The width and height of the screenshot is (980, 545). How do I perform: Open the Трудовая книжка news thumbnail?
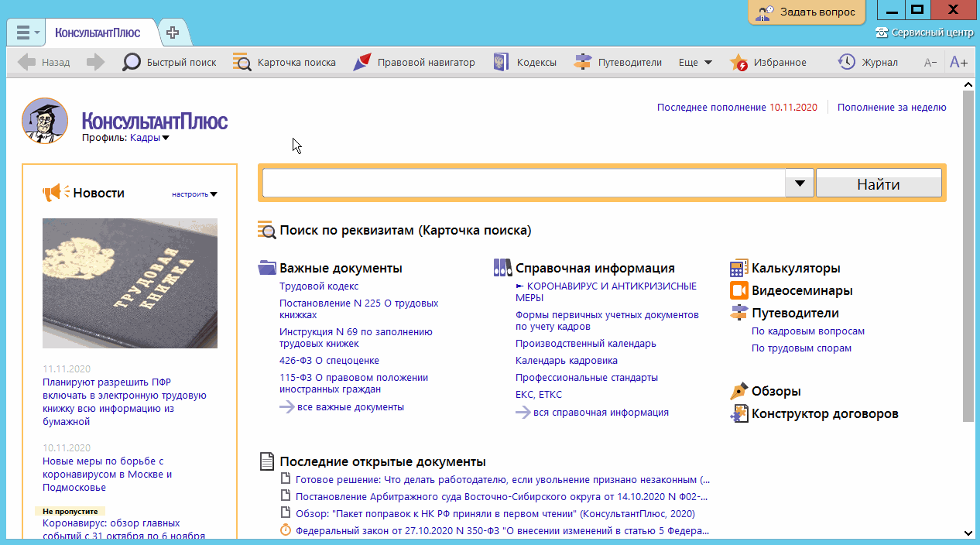pos(130,283)
